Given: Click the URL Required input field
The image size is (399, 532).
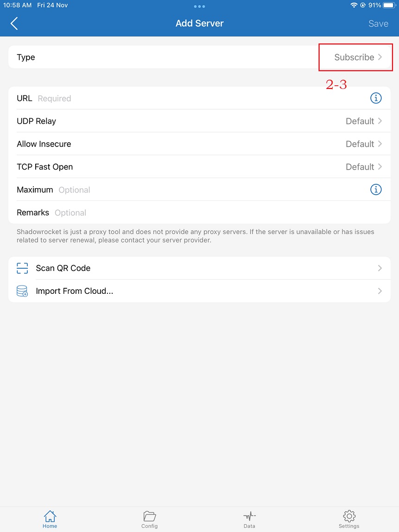Looking at the screenshot, I should coord(199,99).
